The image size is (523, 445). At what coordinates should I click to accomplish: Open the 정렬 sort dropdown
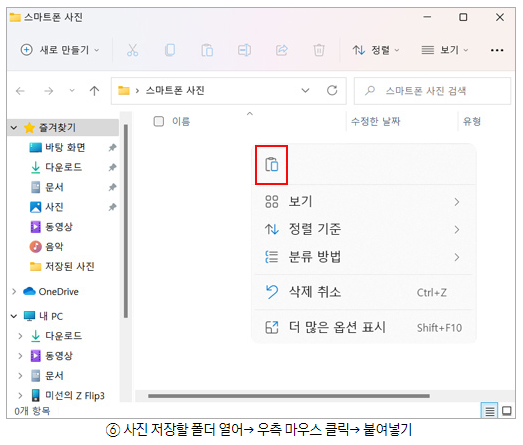coord(376,50)
